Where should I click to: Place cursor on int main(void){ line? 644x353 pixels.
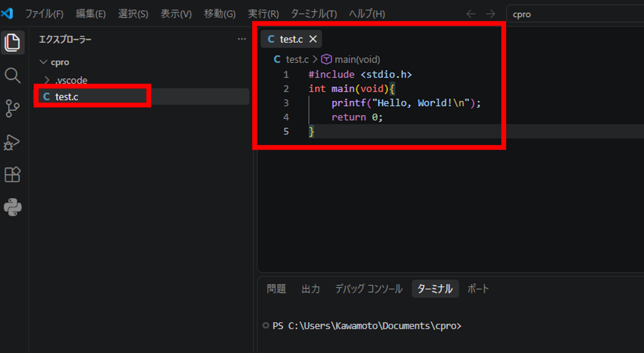tap(352, 89)
